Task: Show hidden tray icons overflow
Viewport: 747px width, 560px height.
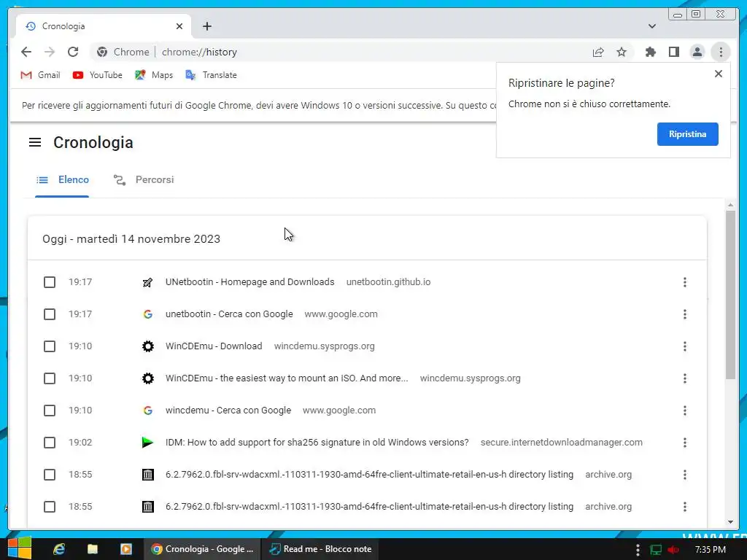Action: pos(638,550)
